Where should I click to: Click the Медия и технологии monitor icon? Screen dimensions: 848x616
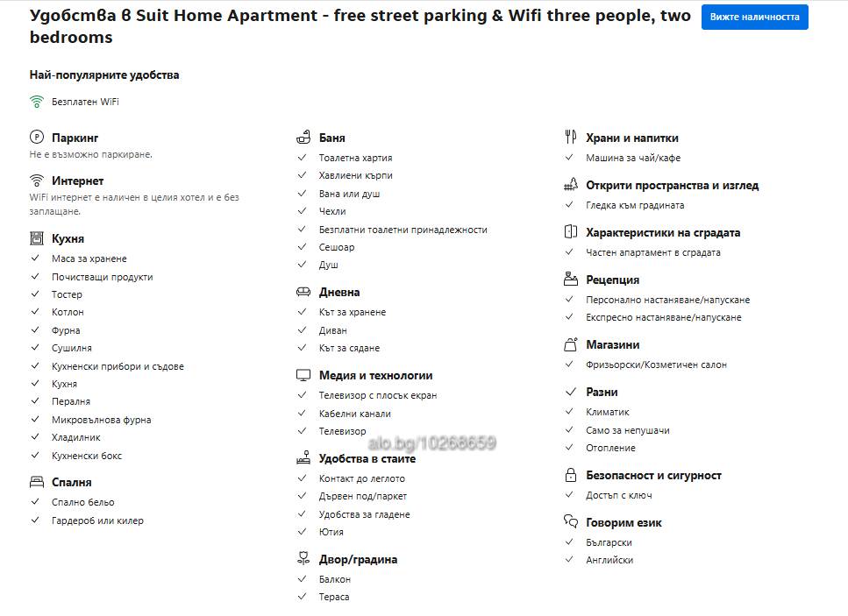[x=303, y=375]
